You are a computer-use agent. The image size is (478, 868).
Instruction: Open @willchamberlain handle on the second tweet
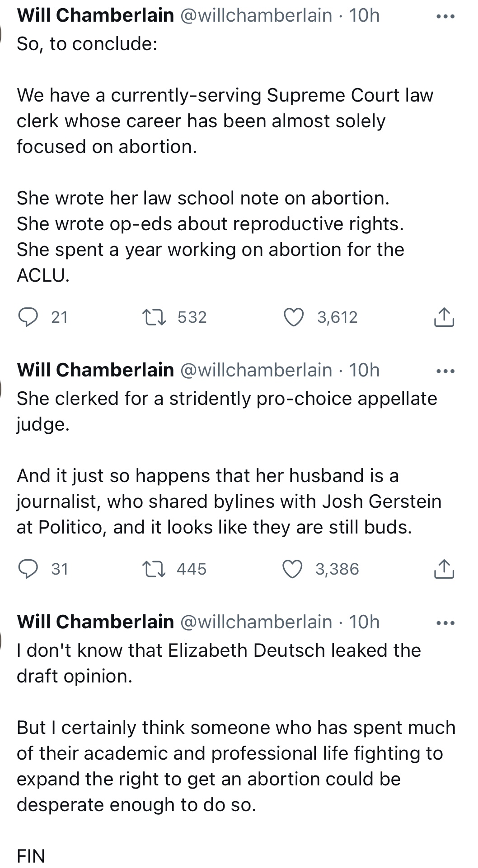click(x=256, y=370)
